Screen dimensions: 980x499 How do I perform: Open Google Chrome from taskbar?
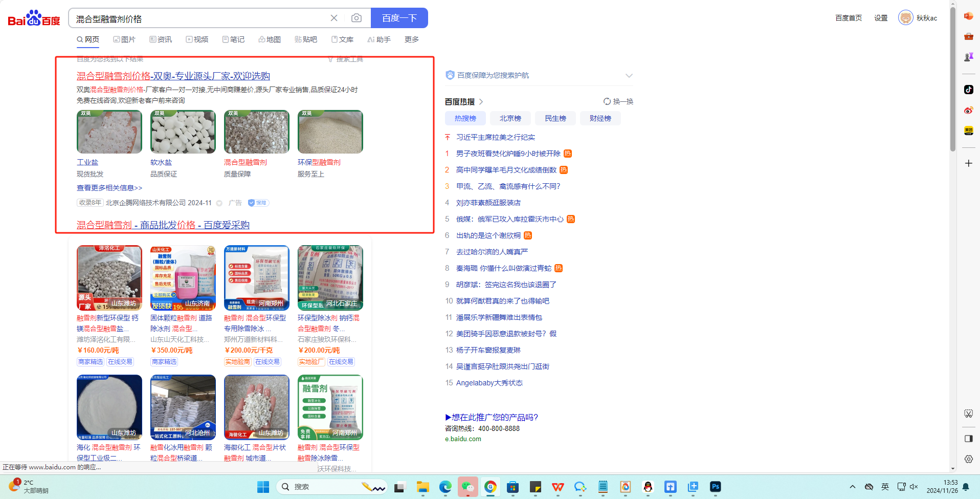point(490,487)
